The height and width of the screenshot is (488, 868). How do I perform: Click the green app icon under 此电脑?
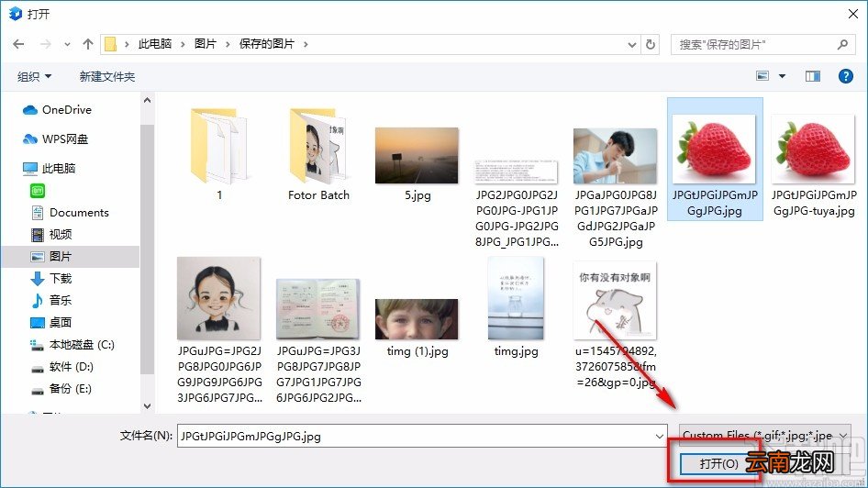(37, 191)
